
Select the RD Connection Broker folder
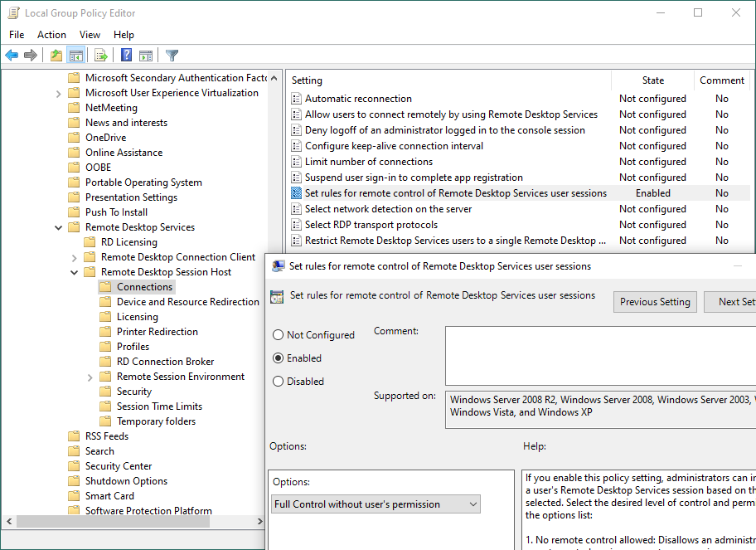166,362
